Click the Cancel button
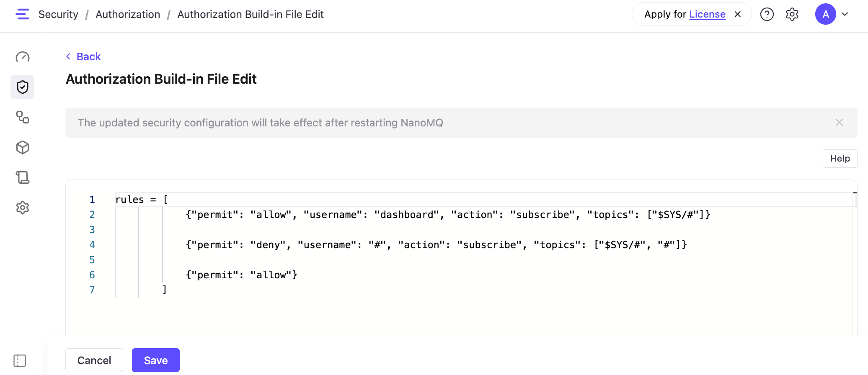 (x=94, y=360)
